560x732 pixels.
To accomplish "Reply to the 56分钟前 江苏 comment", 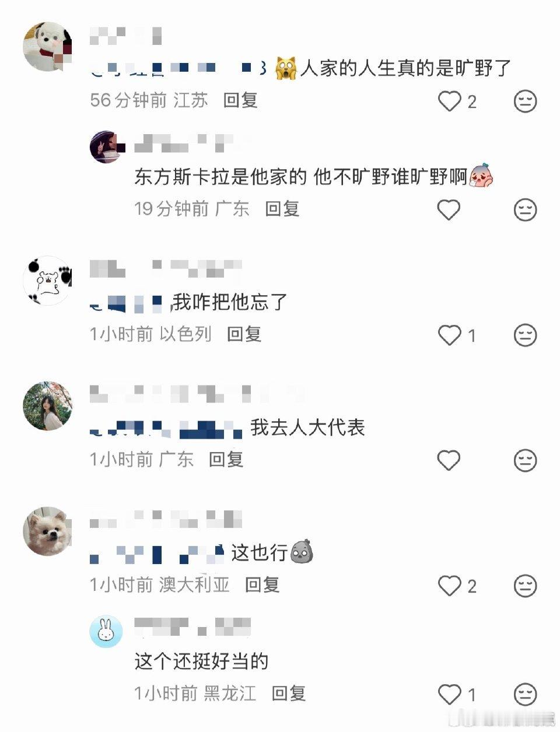I will pos(240,100).
